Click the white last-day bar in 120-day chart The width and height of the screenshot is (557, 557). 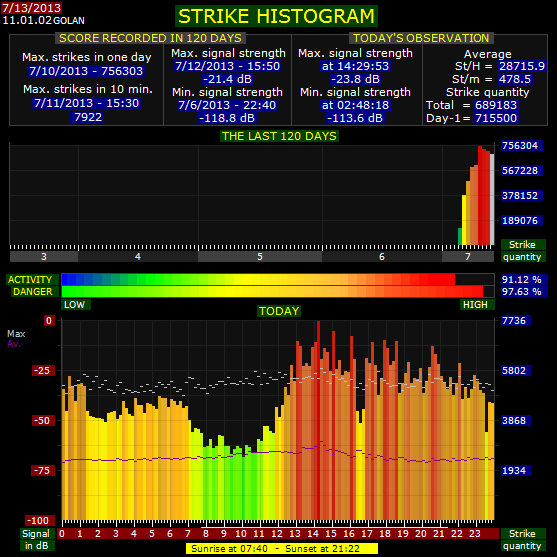tap(492, 199)
